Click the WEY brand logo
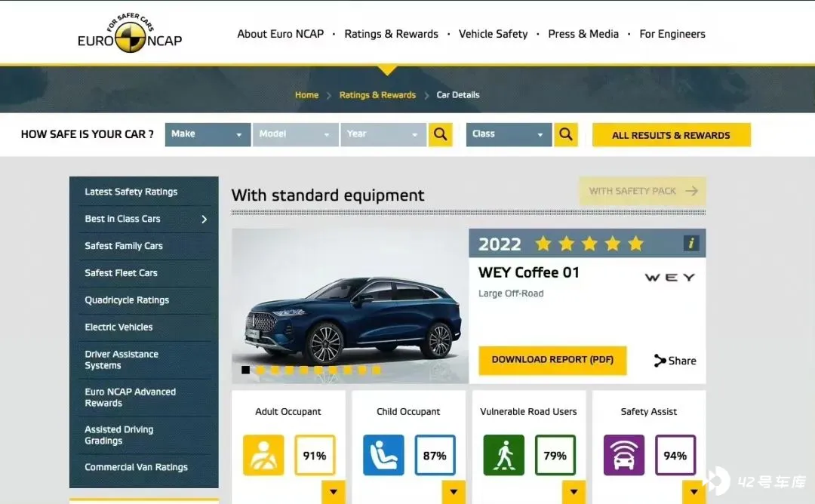The width and height of the screenshot is (815, 504). point(670,278)
